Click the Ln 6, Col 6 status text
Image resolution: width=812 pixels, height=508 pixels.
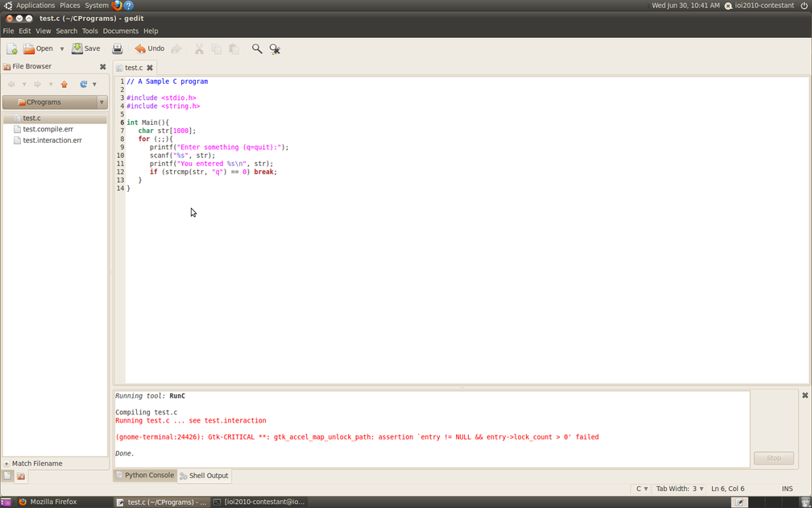coord(727,489)
